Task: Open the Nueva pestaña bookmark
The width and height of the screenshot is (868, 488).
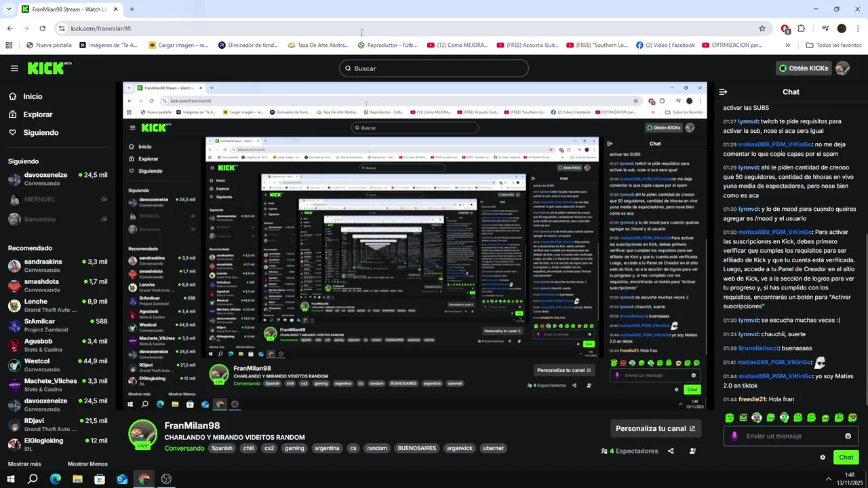Action: pos(49,45)
